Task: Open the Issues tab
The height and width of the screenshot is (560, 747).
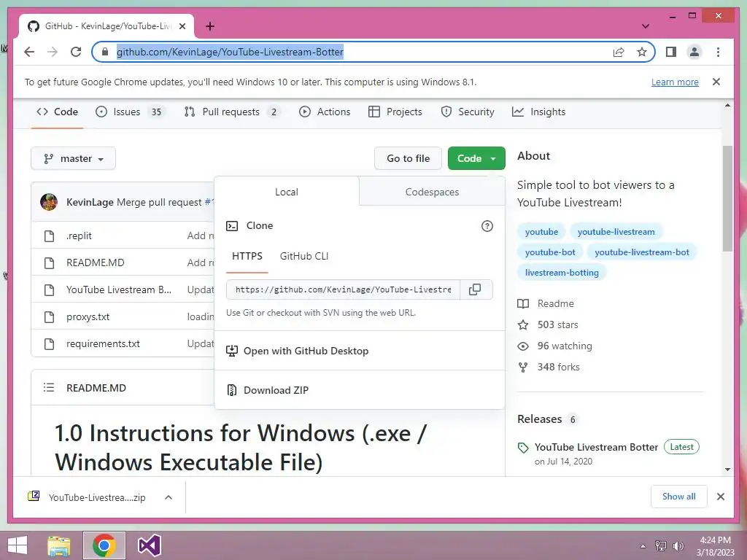Action: pyautogui.click(x=130, y=112)
